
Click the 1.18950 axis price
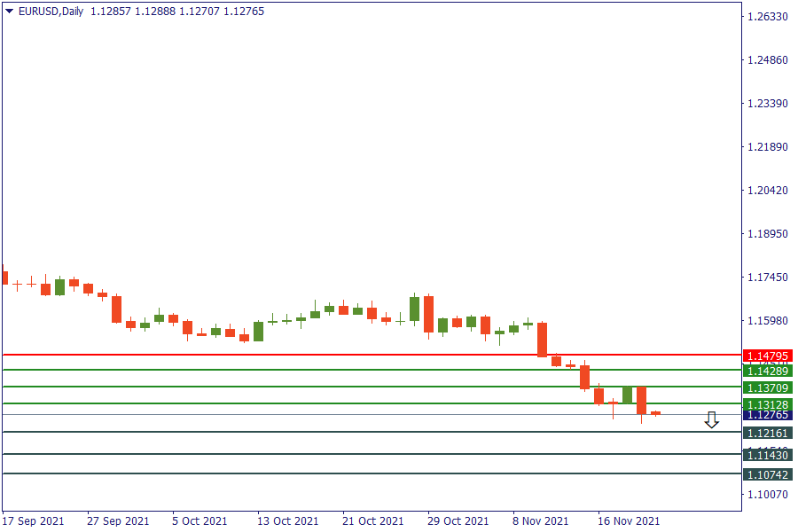768,234
